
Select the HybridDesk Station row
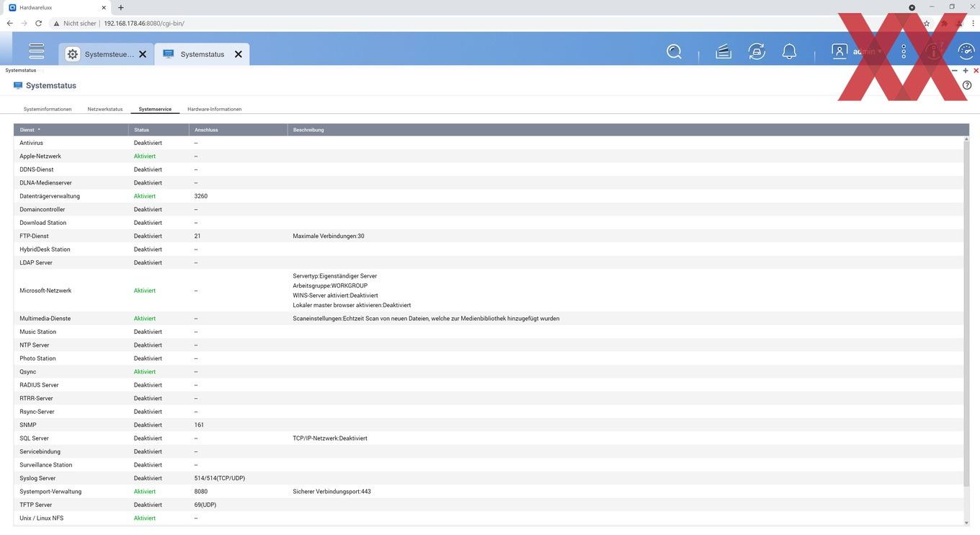[489, 249]
